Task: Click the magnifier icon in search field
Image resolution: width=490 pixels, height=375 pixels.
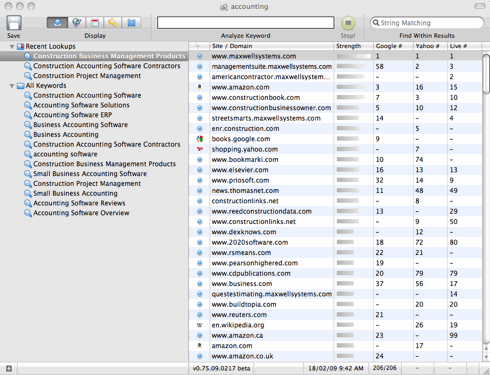Action: pos(376,23)
